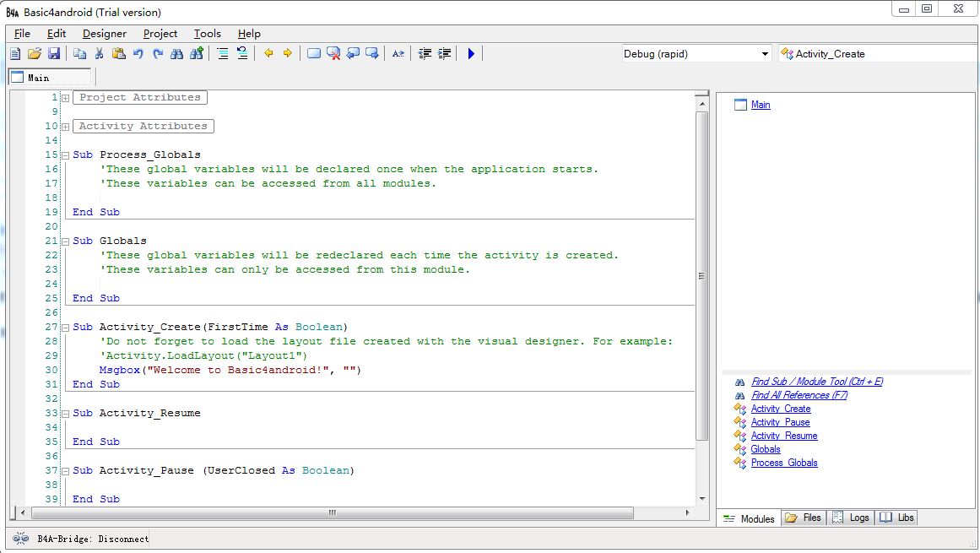980x553 pixels.
Task: Go to previous bookmark icon
Action: pos(353,54)
